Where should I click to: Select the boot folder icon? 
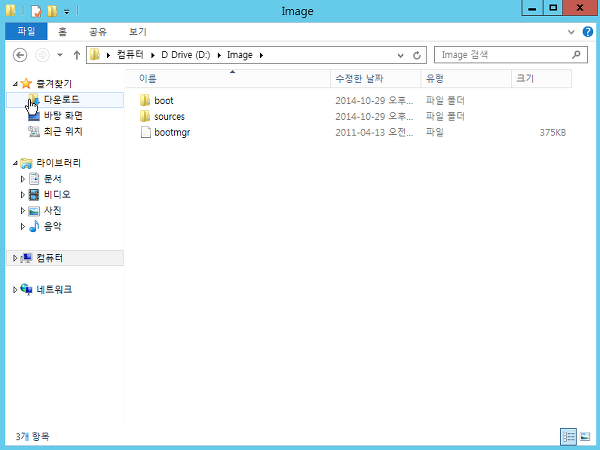[145, 100]
